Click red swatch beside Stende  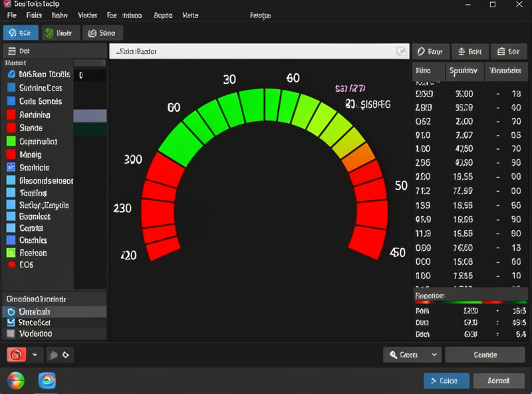[11, 128]
